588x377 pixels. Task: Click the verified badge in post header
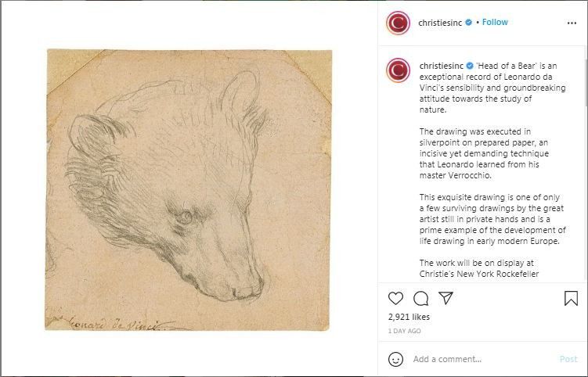coord(469,23)
